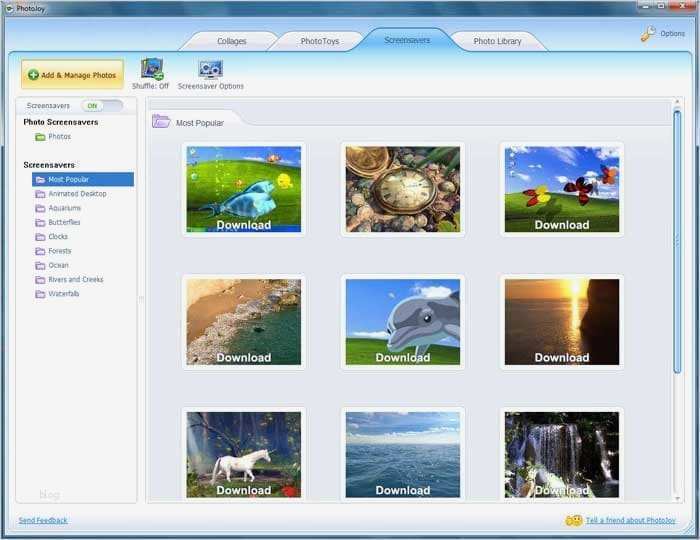Click the Screensavers section heading in sidebar
The height and width of the screenshot is (540, 700).
(x=49, y=165)
